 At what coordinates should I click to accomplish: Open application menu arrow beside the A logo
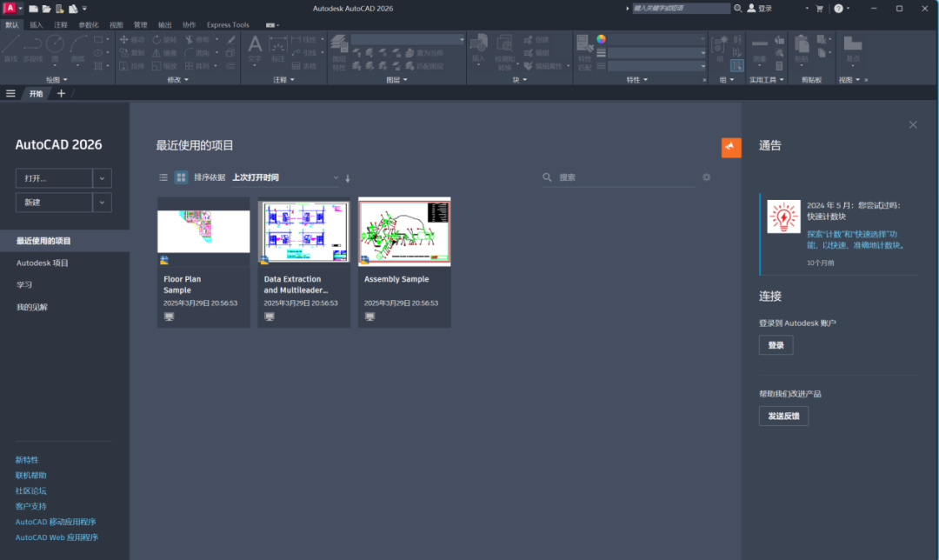pyautogui.click(x=20, y=9)
